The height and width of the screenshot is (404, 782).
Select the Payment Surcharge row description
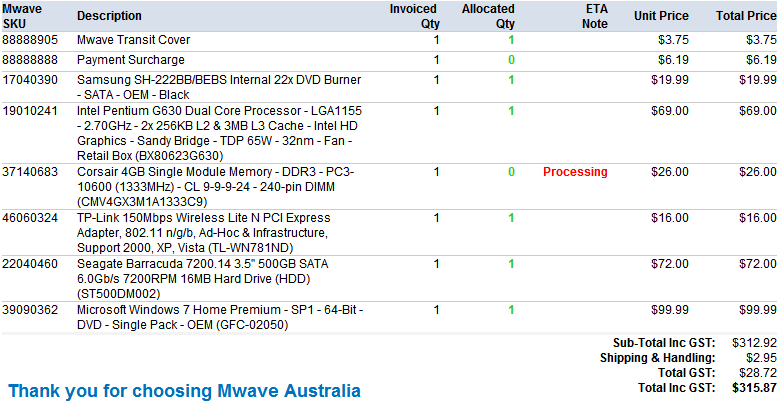click(129, 60)
